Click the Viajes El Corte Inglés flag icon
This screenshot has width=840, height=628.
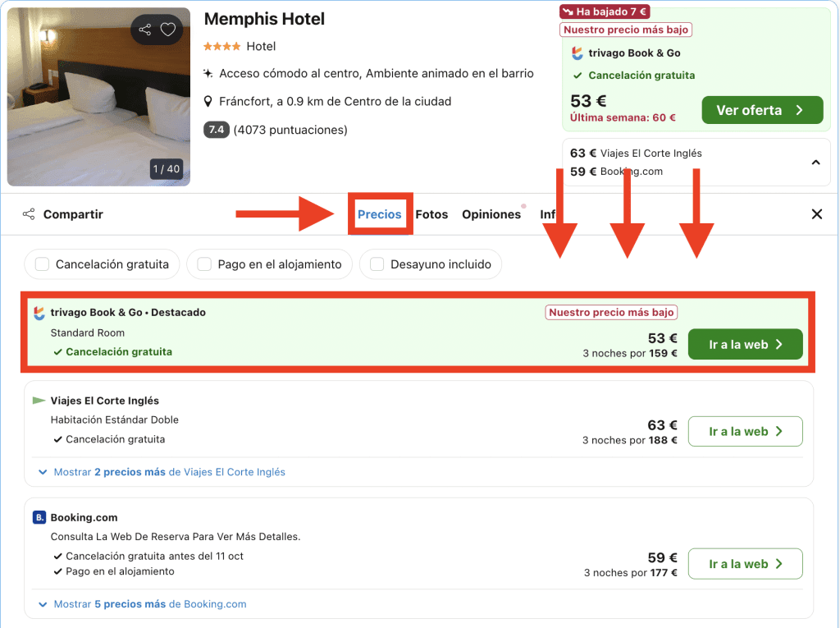39,401
